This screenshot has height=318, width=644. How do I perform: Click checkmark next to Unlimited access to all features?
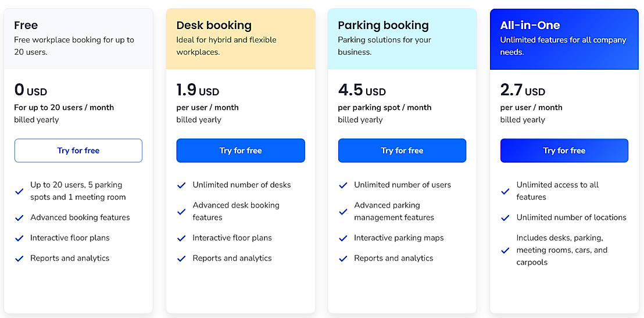pos(505,191)
